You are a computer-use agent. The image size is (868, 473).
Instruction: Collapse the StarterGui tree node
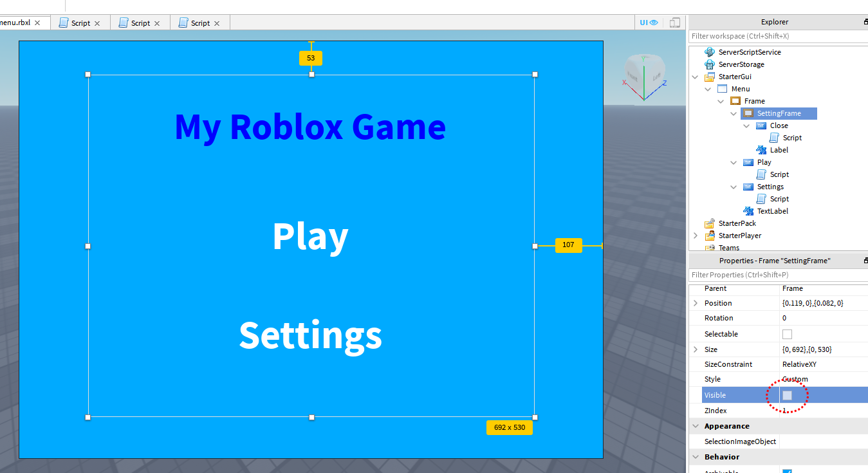pos(695,77)
